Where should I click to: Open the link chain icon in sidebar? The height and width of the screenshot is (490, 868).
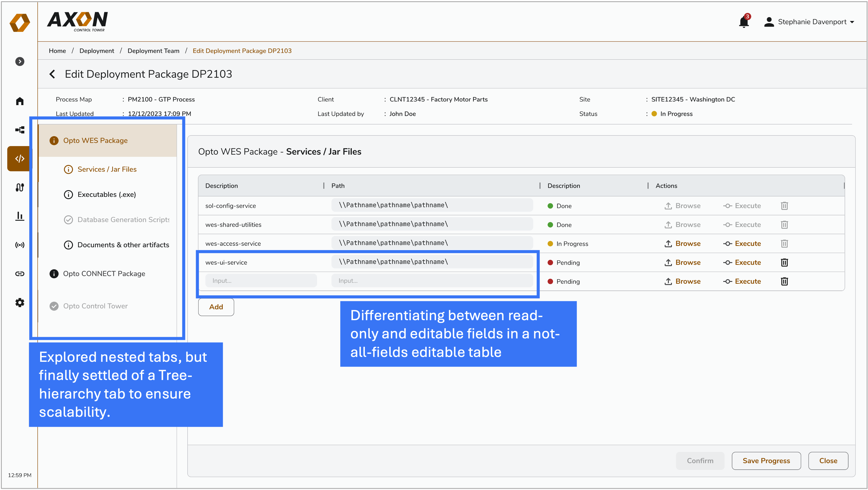pos(19,273)
